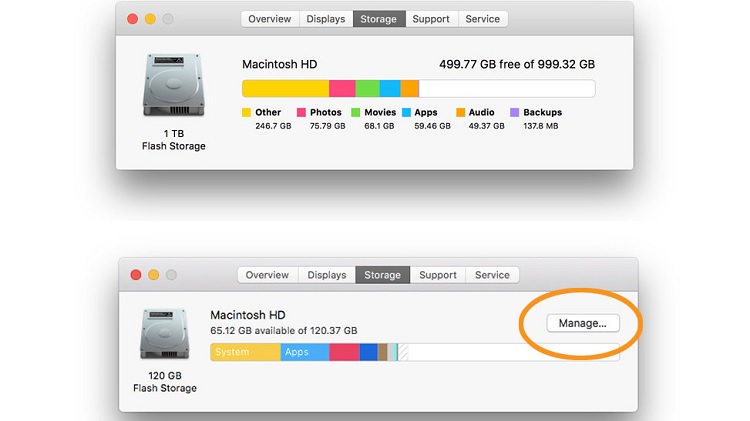
Task: Click the '137.8 MB' value under Backups
Action: (x=540, y=126)
